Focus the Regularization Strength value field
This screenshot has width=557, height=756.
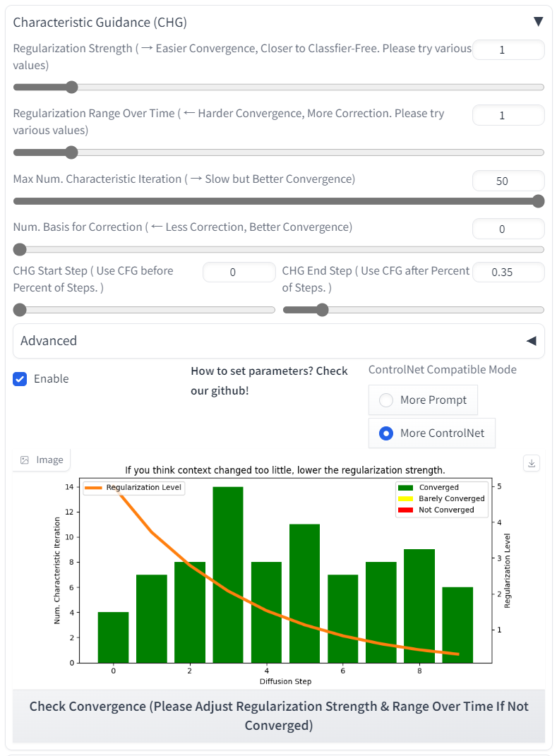508,50
